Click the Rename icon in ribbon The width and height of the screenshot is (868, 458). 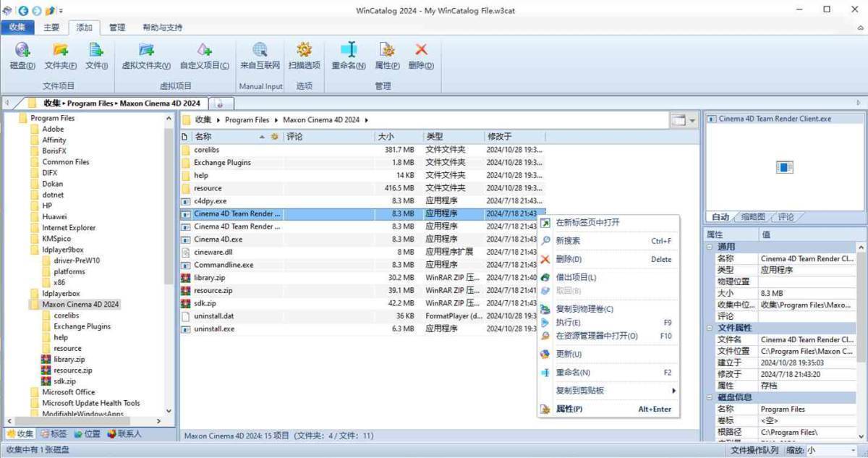349,50
